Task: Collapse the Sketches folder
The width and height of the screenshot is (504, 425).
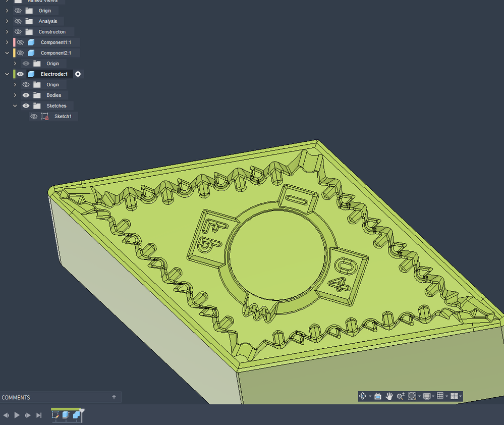Action: [15, 106]
